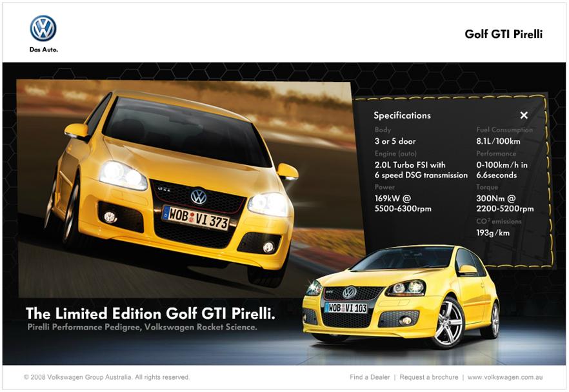The image size is (569, 392).
Task: Click the VW badge on the large car's grille
Action: (199, 197)
